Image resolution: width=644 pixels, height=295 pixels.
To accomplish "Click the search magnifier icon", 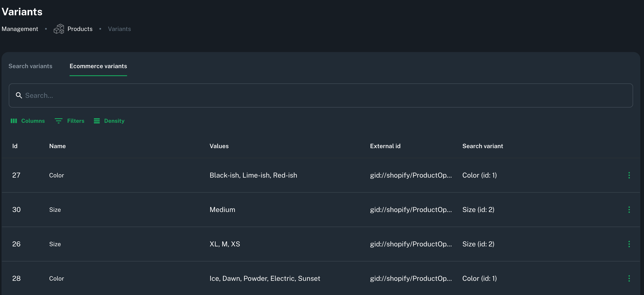I will pos(19,95).
